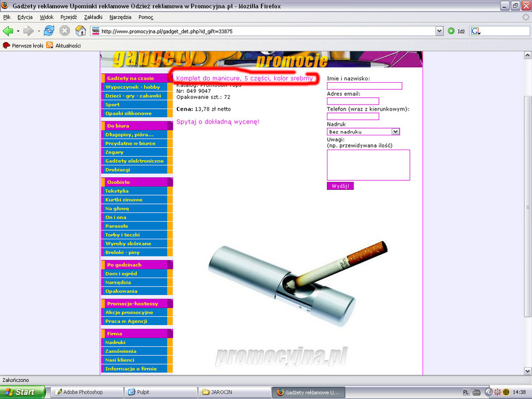Click the site favicon in address bar

(x=96, y=31)
